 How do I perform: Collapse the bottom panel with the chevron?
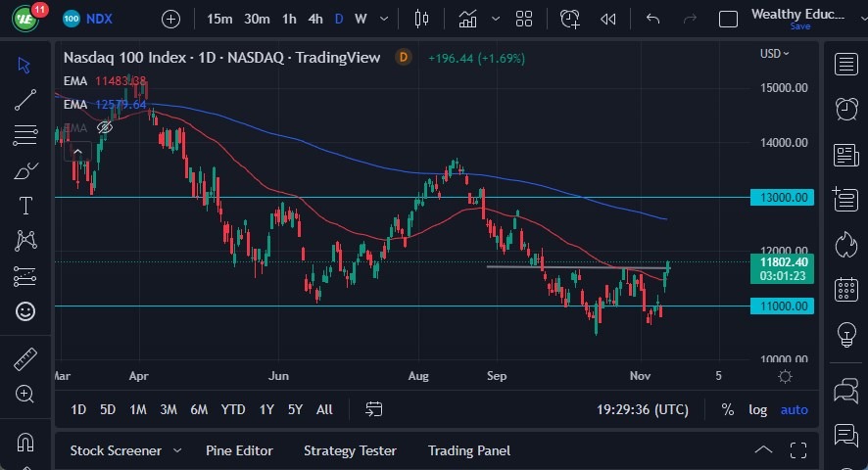click(x=763, y=450)
